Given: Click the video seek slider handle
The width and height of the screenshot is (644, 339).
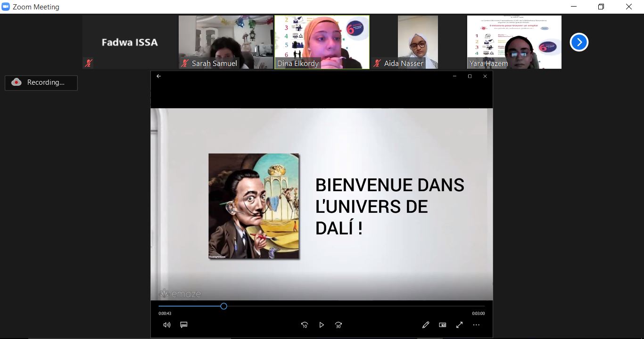Looking at the screenshot, I should 224,306.
